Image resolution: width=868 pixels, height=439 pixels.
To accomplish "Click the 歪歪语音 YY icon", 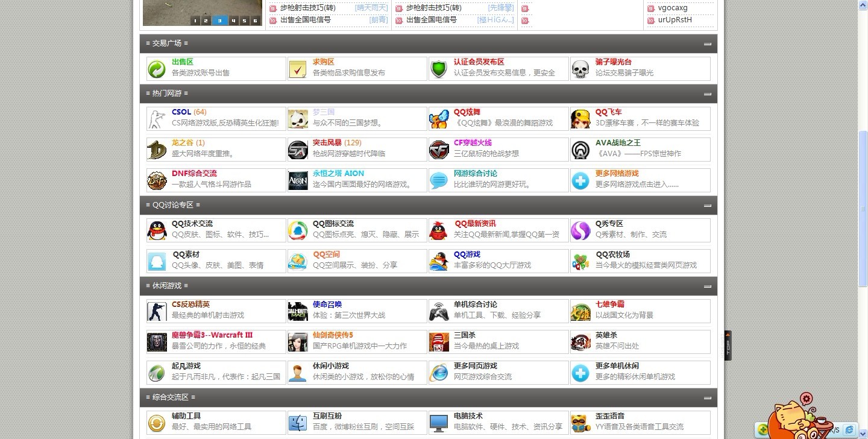I will pyautogui.click(x=580, y=423).
